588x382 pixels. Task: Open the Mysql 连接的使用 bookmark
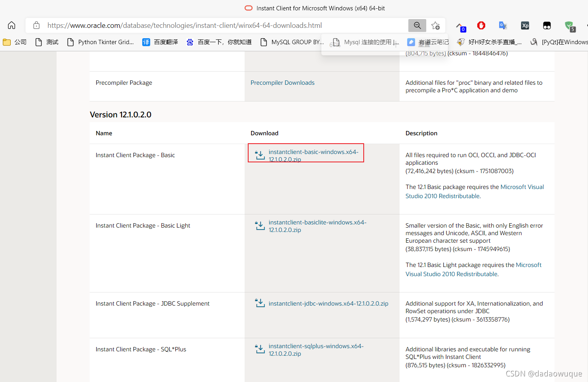(366, 42)
